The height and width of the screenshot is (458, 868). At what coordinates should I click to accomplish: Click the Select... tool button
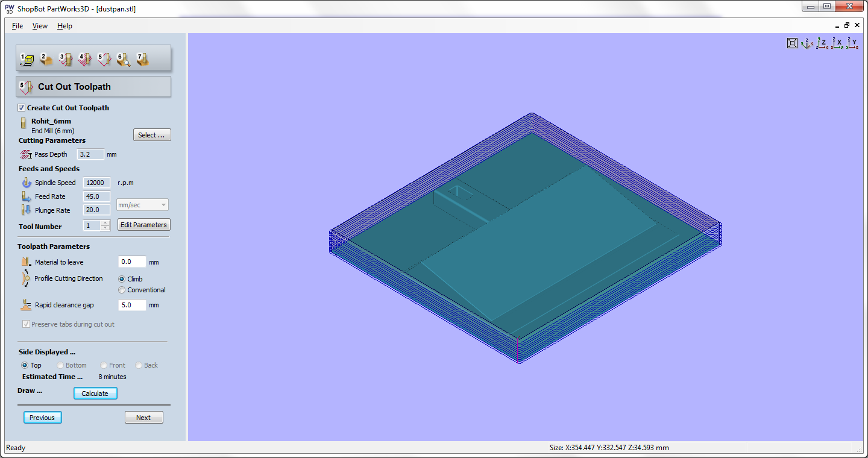click(152, 135)
